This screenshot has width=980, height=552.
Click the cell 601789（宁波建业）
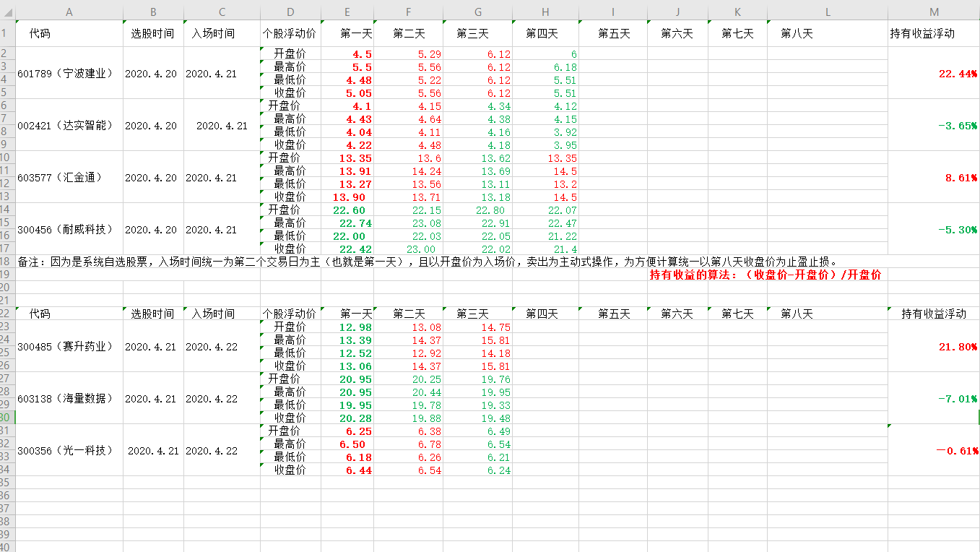[x=69, y=74]
